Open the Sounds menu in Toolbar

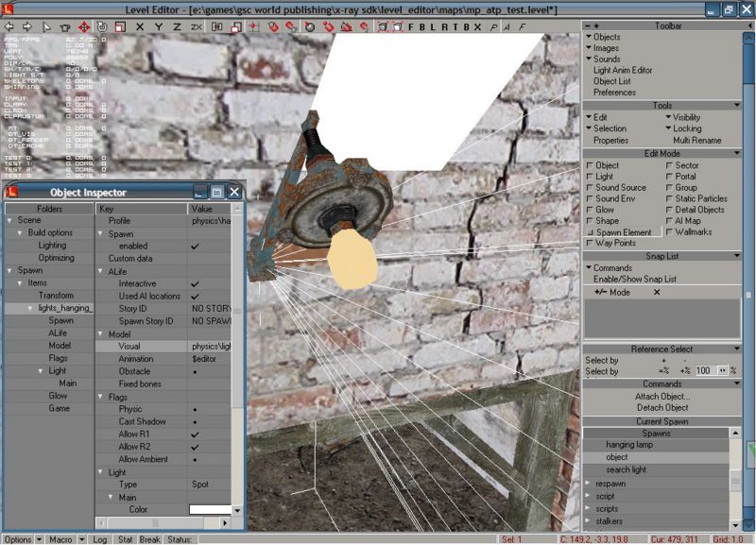pyautogui.click(x=603, y=59)
